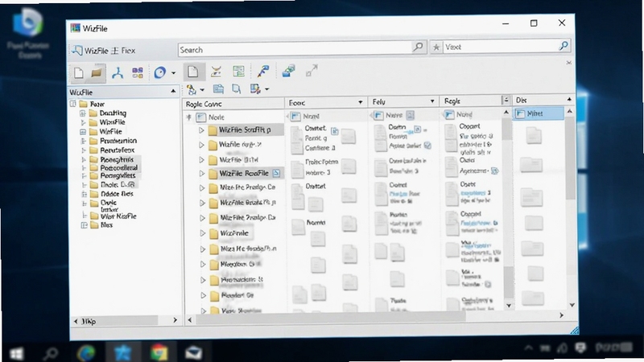Viewport: 644px width, 362px height.
Task: Open the Mail app from the taskbar
Action: [x=193, y=352]
